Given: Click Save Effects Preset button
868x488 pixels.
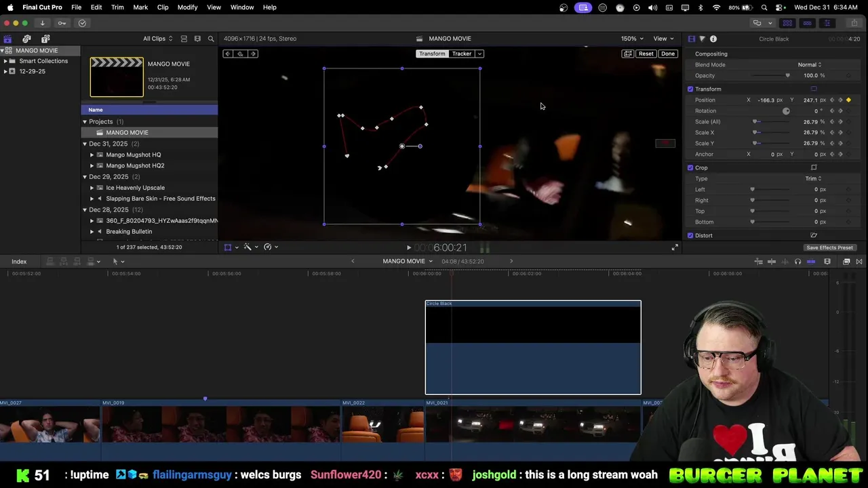Looking at the screenshot, I should tap(829, 247).
